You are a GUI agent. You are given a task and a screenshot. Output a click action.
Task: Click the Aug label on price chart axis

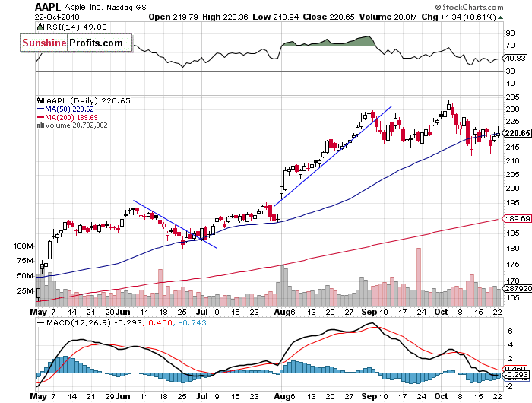(x=280, y=312)
